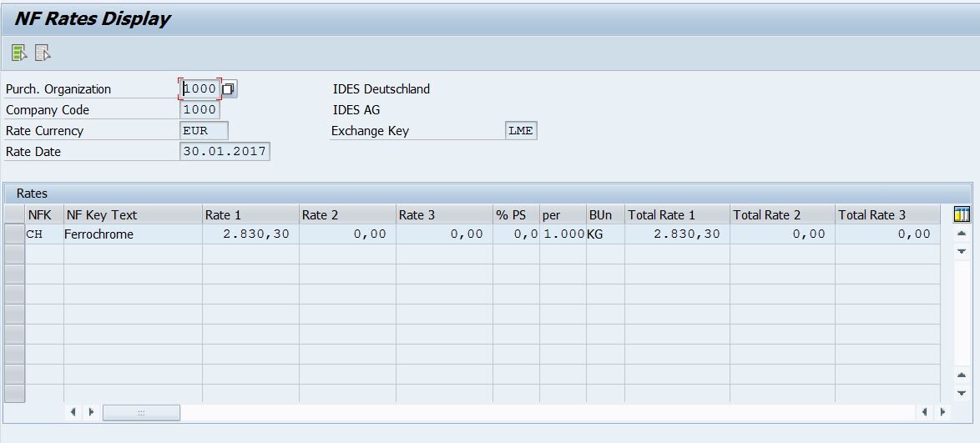Open search help beside Purch. Organization field

click(229, 88)
